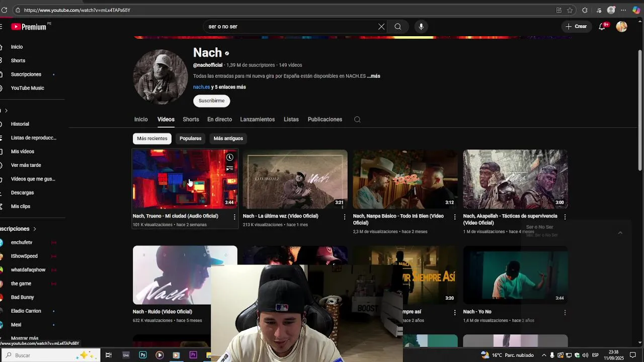Open the Nach - Ruido video thumbnail
This screenshot has height=362, width=644.
[x=185, y=275]
